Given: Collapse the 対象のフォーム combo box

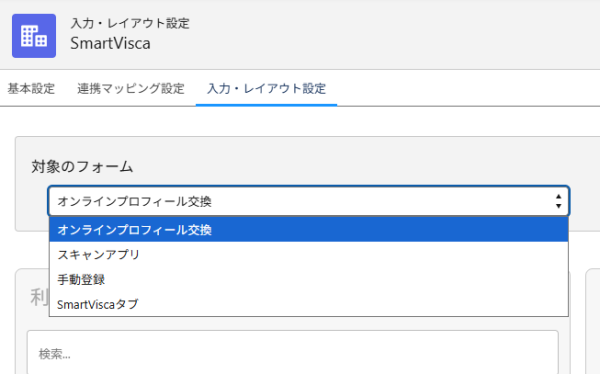Looking at the screenshot, I should pyautogui.click(x=309, y=201).
